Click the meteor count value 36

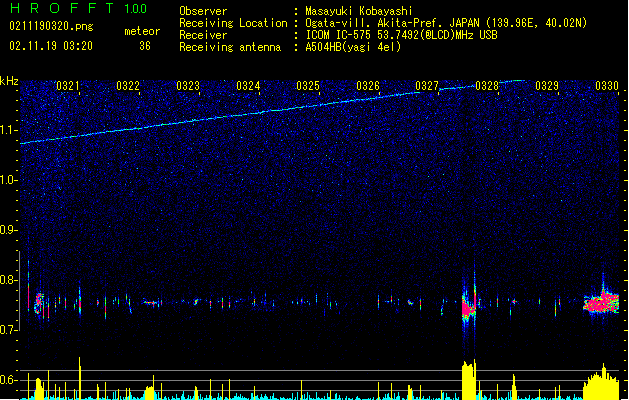145,46
